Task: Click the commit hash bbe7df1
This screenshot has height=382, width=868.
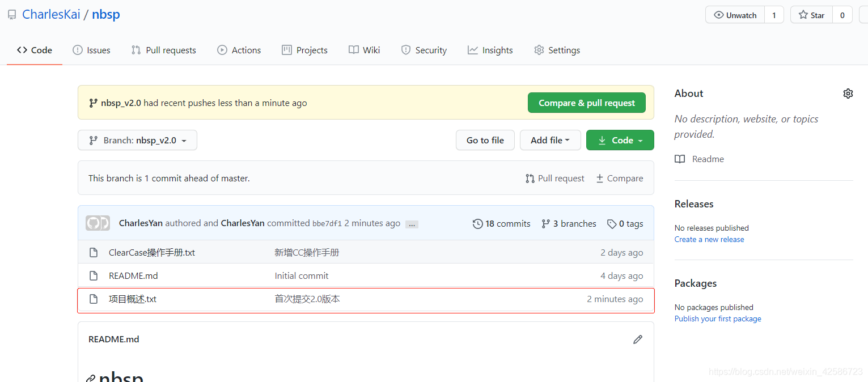Action: coord(327,223)
